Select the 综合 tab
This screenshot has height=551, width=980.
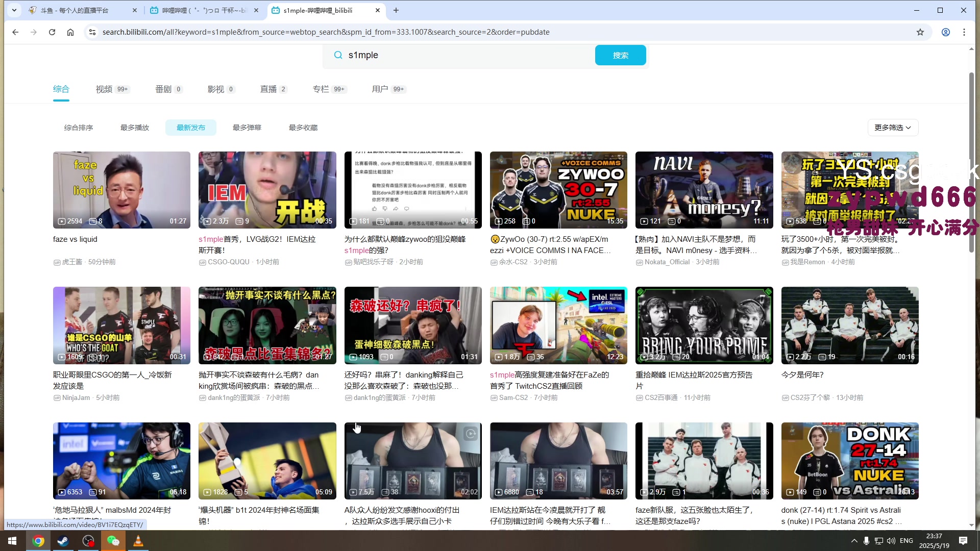pyautogui.click(x=61, y=89)
